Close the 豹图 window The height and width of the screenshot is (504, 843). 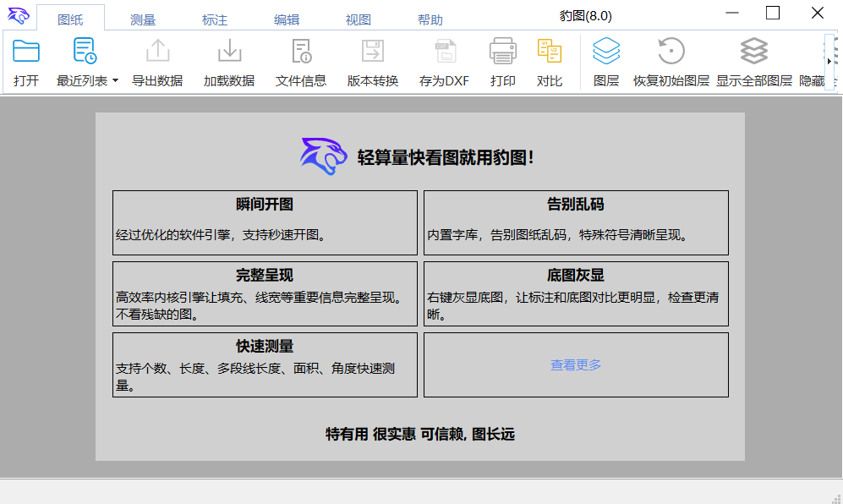817,13
